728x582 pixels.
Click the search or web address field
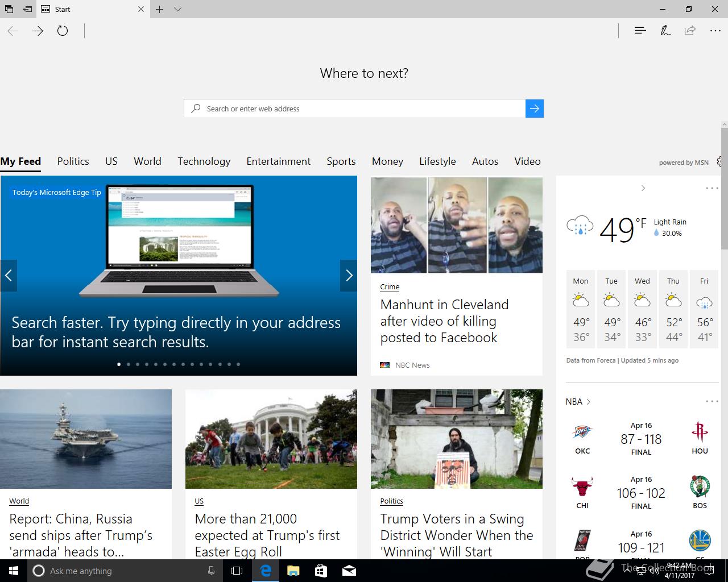click(355, 109)
